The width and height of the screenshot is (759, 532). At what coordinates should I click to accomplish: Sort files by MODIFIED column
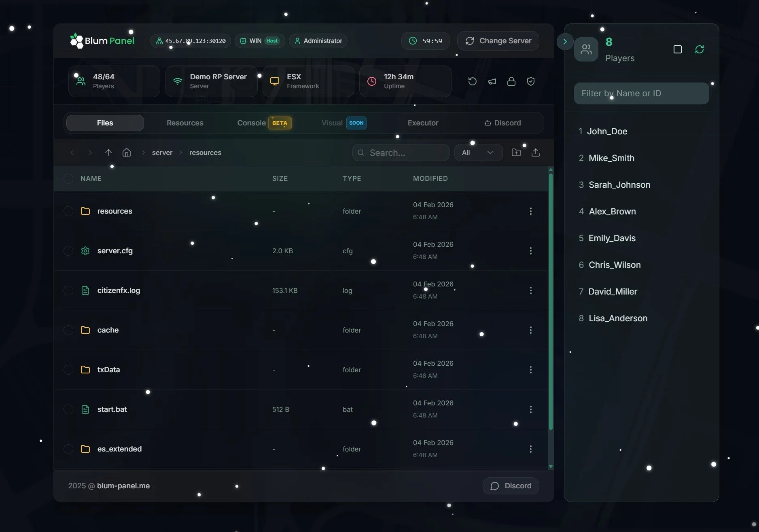pos(430,178)
